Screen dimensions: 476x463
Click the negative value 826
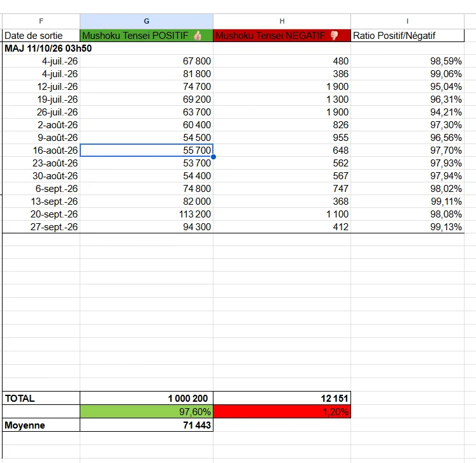282,125
